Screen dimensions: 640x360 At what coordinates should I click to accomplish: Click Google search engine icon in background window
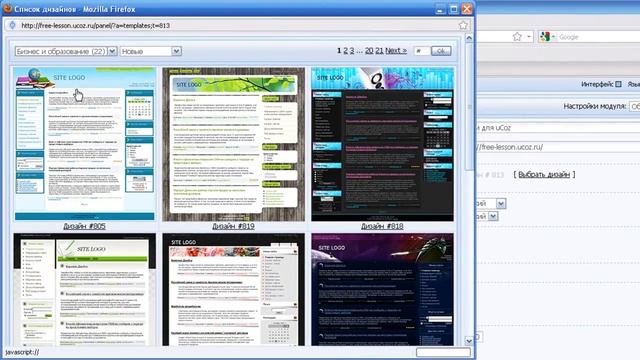[x=544, y=37]
